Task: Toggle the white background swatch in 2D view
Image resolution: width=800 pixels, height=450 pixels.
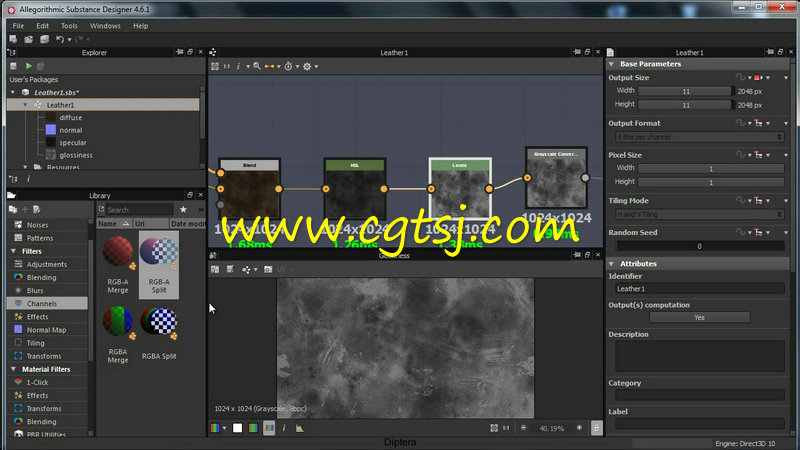Action: [x=238, y=429]
